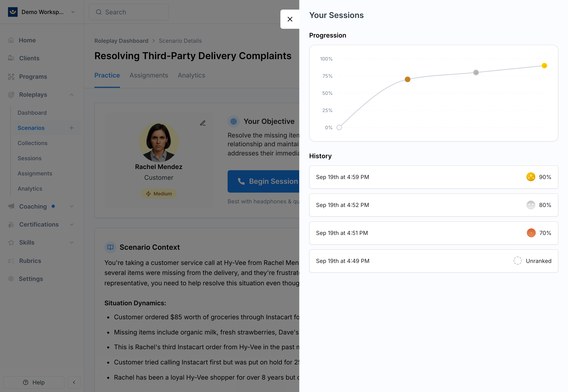Click the Help button
568x392 pixels.
click(34, 382)
